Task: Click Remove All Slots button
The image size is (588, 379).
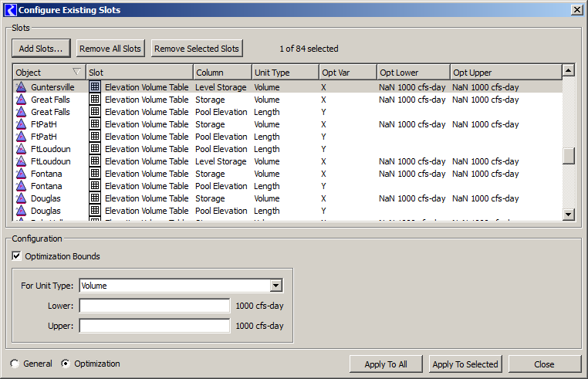Action: click(x=110, y=49)
